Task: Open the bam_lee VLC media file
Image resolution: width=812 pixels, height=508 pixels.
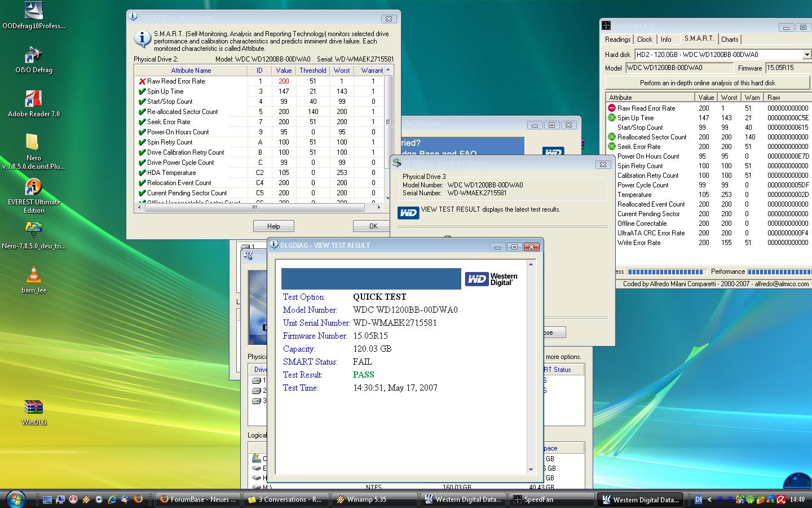Action: pyautogui.click(x=33, y=275)
